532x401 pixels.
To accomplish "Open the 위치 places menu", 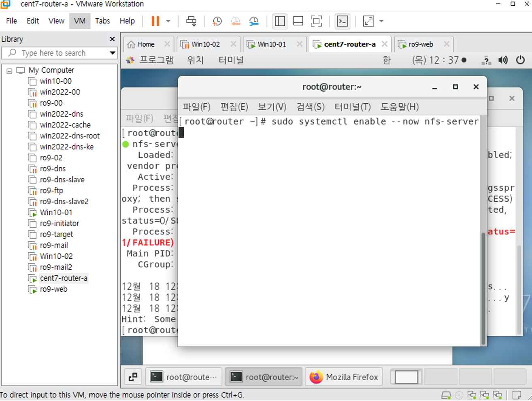I will tap(195, 60).
